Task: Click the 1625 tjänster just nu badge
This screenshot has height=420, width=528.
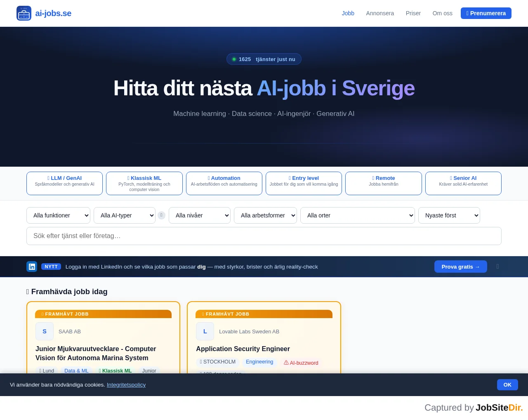Action: [x=264, y=59]
